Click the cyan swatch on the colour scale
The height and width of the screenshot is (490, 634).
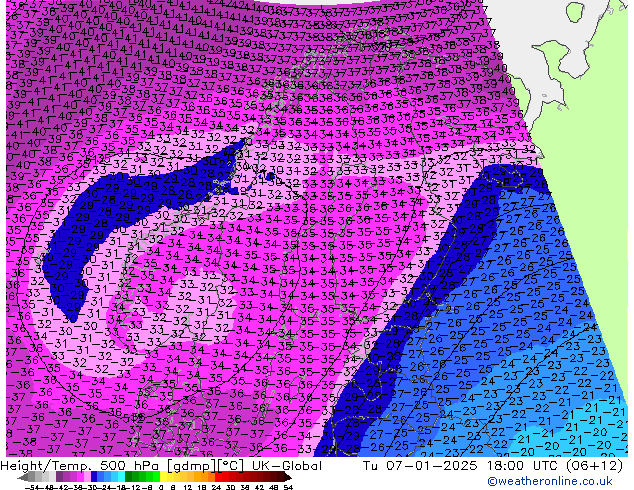pos(122,477)
